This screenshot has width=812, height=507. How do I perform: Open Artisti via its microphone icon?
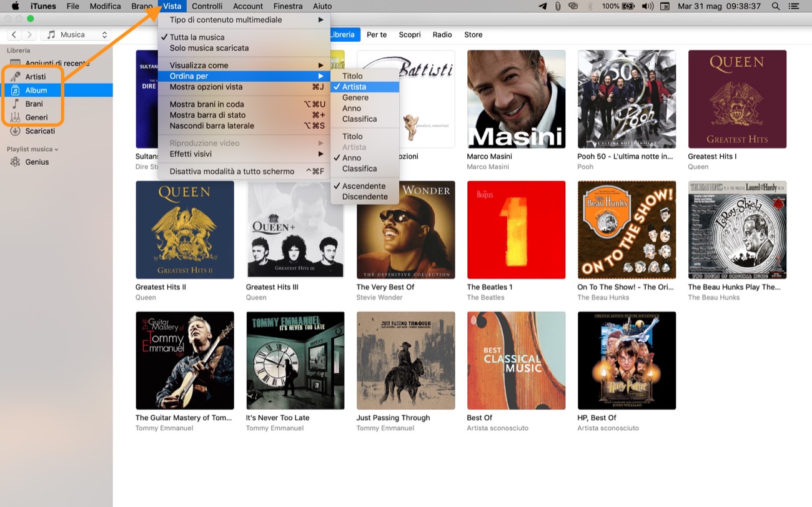pyautogui.click(x=15, y=77)
